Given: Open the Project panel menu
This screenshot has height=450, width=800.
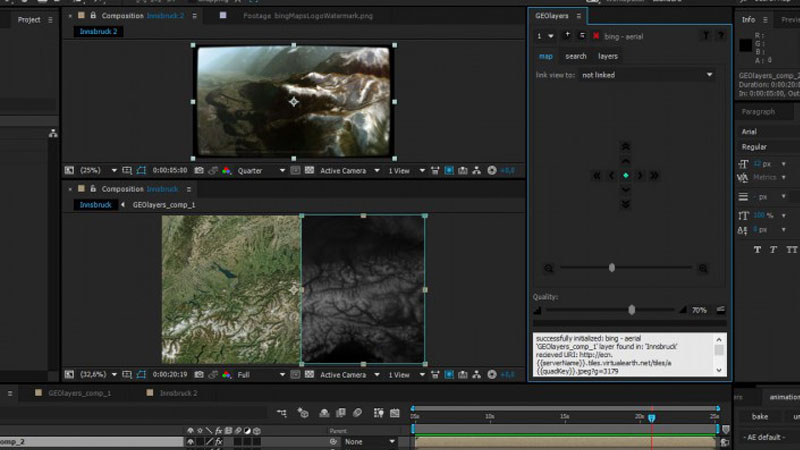Looking at the screenshot, I should tap(50, 20).
